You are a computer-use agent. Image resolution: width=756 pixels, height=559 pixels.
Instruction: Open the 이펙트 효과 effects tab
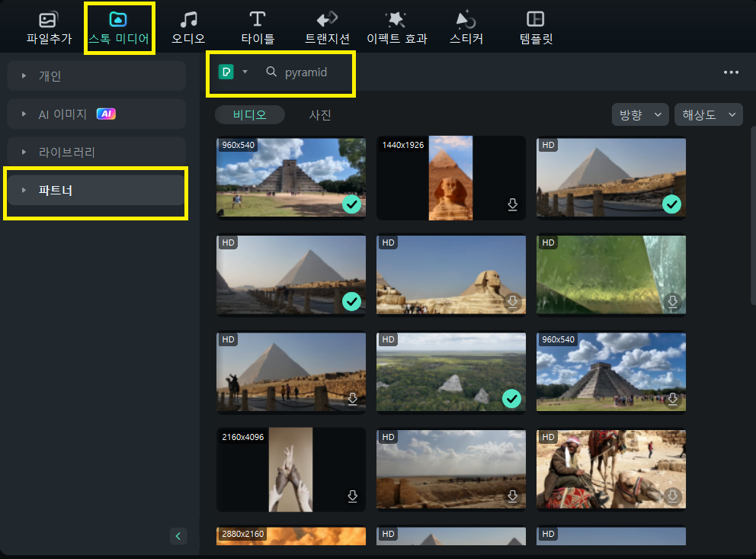click(397, 28)
